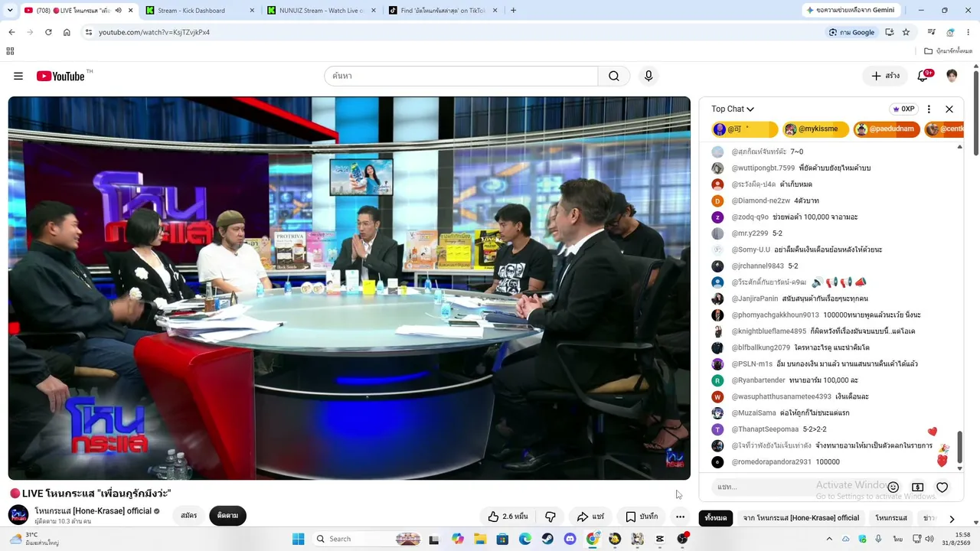Send a heart reaction in chat
This screenshot has height=551, width=980.
pyautogui.click(x=942, y=487)
